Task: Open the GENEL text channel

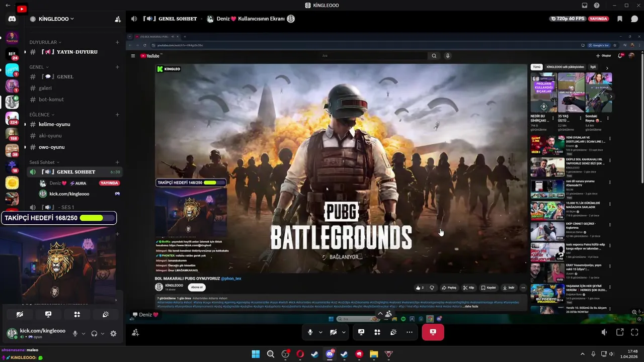Action: pyautogui.click(x=74, y=76)
